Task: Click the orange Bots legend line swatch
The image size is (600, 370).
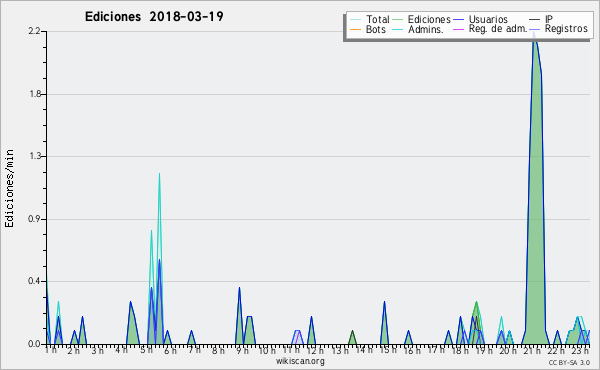Action: pyautogui.click(x=355, y=29)
